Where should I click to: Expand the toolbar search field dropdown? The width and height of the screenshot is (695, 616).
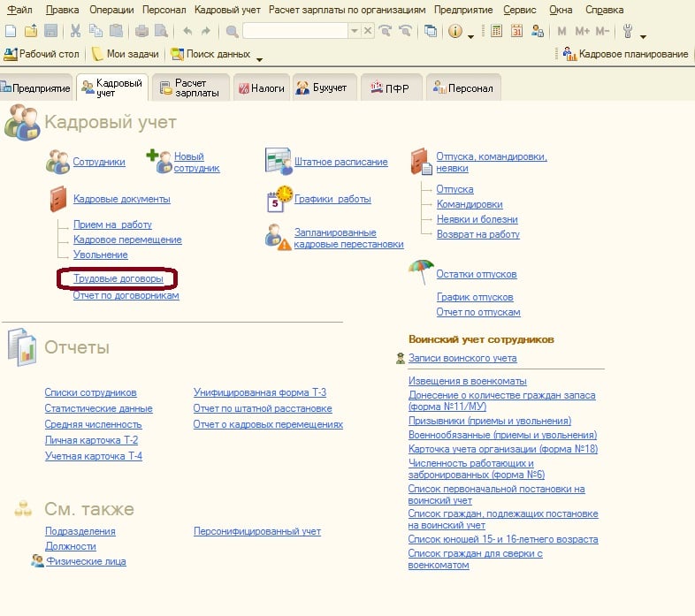pos(355,31)
